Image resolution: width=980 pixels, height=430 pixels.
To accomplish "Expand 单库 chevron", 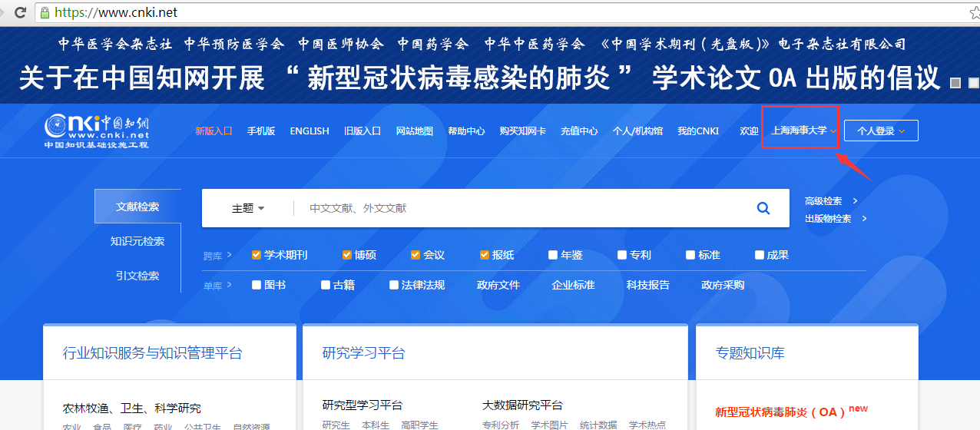I will point(230,285).
